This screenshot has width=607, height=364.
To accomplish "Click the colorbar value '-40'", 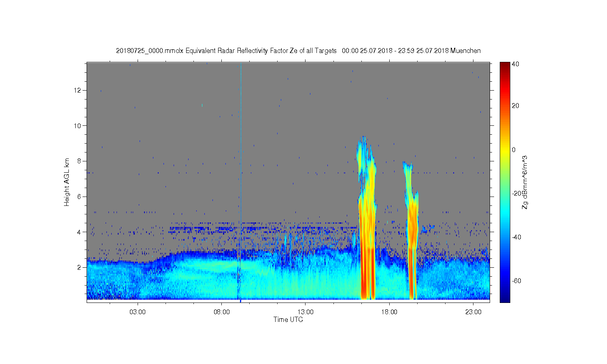I will tap(517, 237).
